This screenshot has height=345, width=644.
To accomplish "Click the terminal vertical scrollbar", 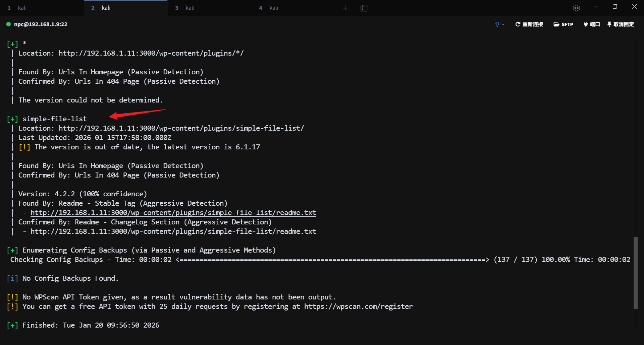I will [635, 273].
